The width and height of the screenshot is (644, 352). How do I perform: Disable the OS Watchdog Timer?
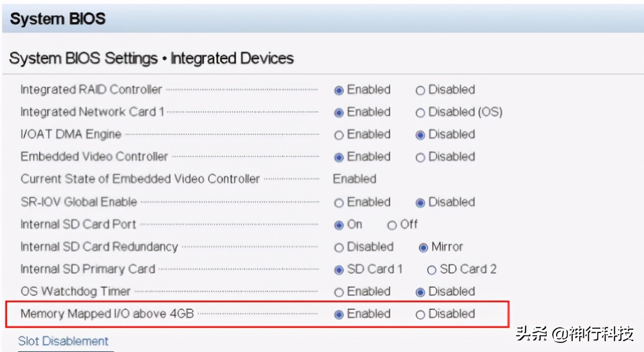(x=420, y=292)
